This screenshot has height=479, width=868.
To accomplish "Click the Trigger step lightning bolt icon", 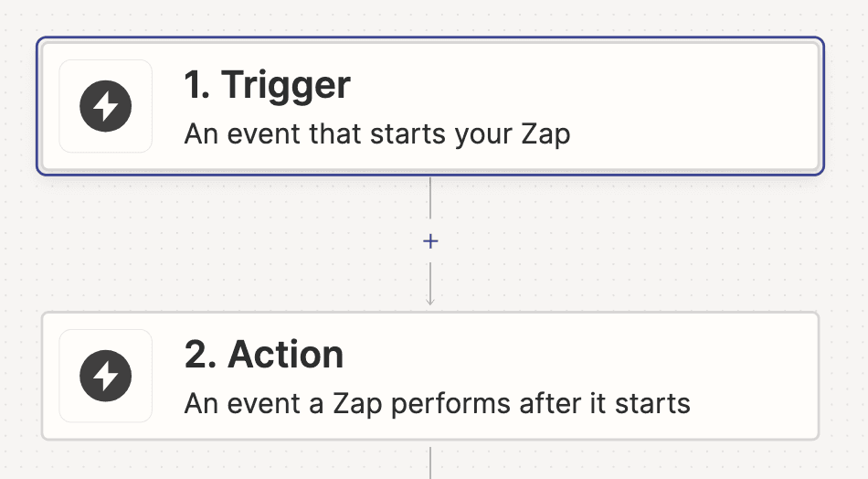I will point(105,106).
